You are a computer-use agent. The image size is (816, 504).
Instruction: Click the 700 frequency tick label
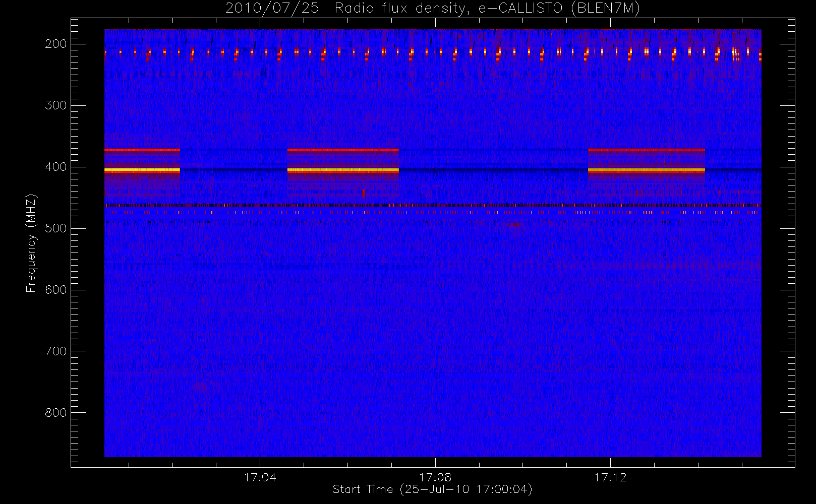point(56,351)
